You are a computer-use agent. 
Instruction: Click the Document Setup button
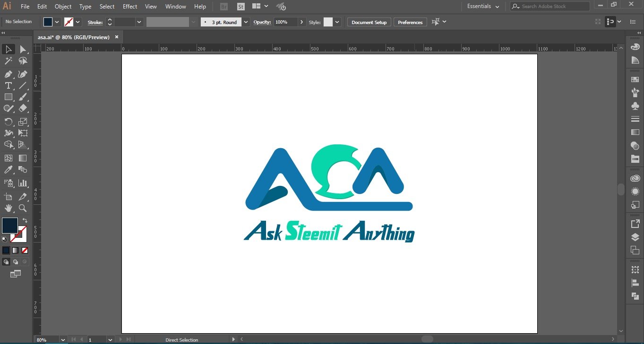pyautogui.click(x=369, y=22)
